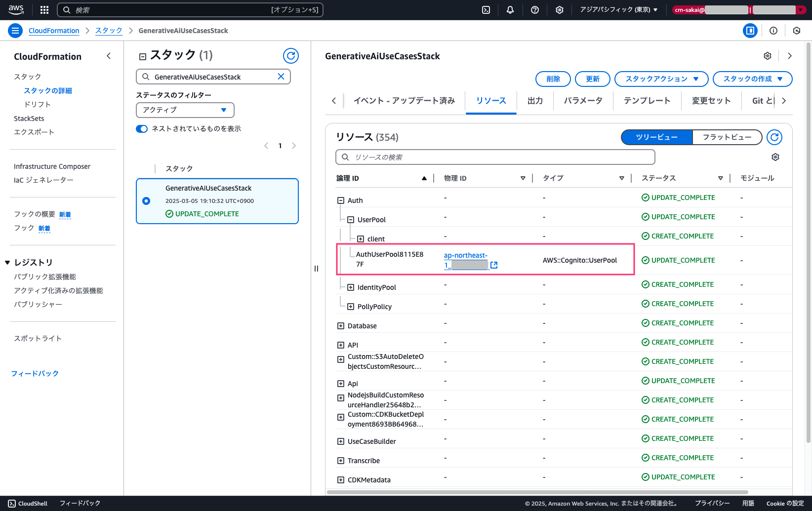Image resolution: width=812 pixels, height=511 pixels.
Task: Expand the UseCaseBuilder tree node
Action: point(341,441)
